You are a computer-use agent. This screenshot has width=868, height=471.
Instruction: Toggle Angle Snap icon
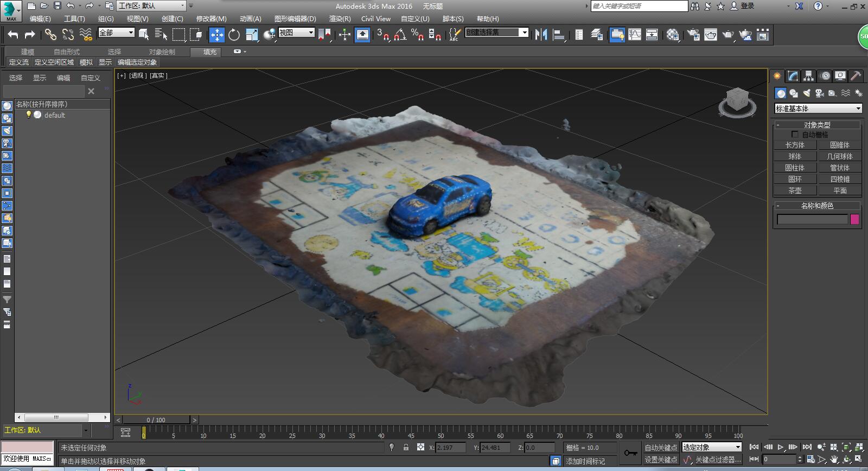click(400, 35)
